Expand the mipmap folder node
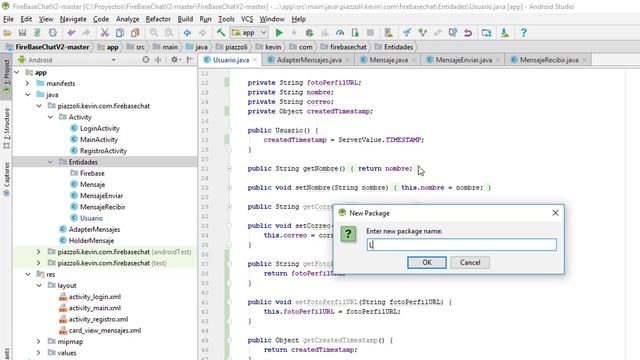 [x=39, y=342]
